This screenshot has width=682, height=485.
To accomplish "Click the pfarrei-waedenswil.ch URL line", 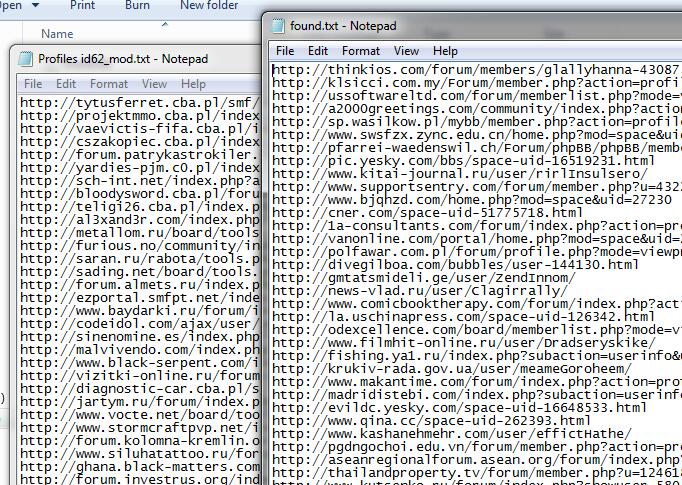I will tap(477, 148).
